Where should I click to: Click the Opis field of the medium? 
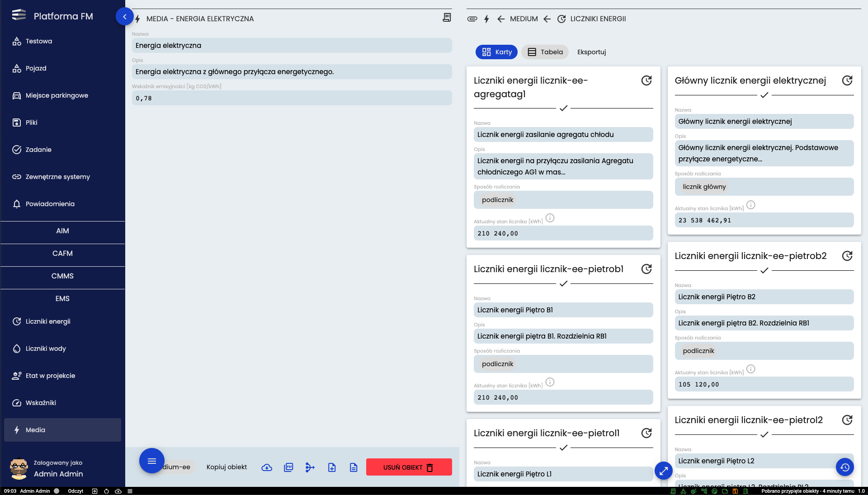pyautogui.click(x=292, y=71)
